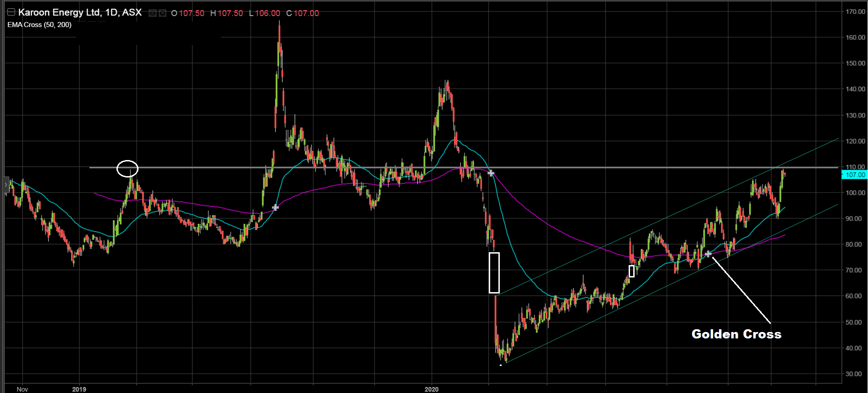Click the 2019 label on the time axis
Screen dimensions: 868x393
79,389
